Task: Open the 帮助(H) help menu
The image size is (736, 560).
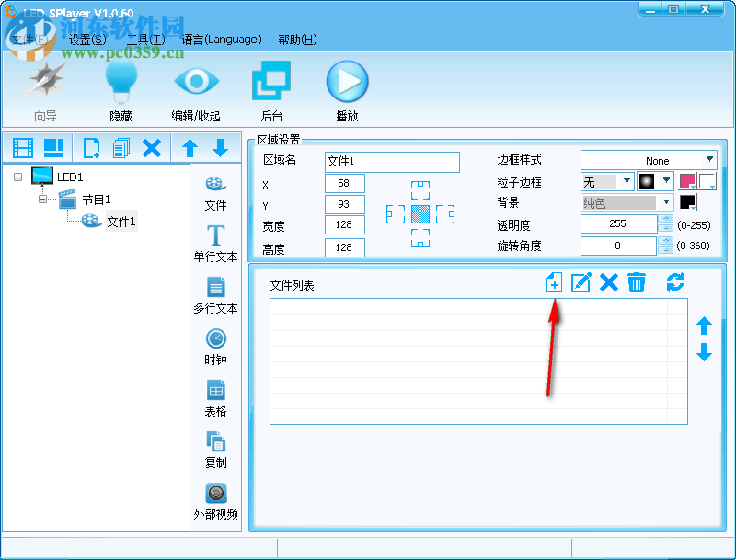Action: pyautogui.click(x=296, y=40)
